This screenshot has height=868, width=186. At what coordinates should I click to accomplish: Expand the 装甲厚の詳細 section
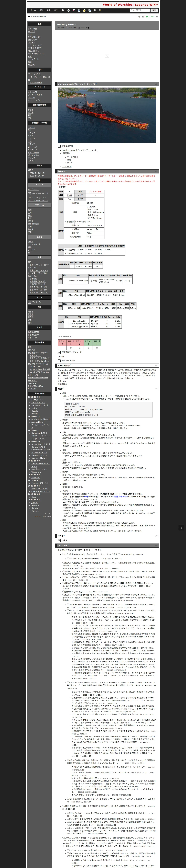pos(59,146)
